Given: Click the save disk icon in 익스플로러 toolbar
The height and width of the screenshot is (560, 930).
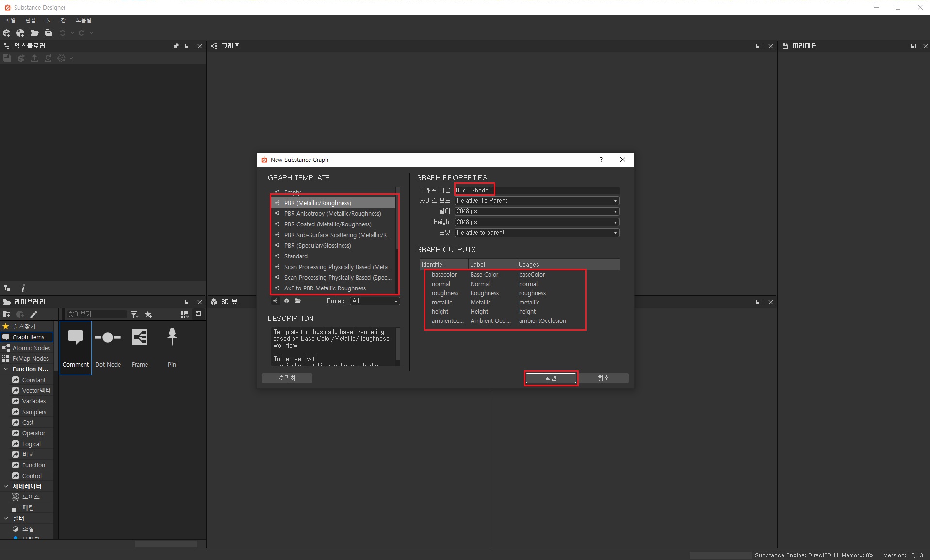Looking at the screenshot, I should pos(7,58).
